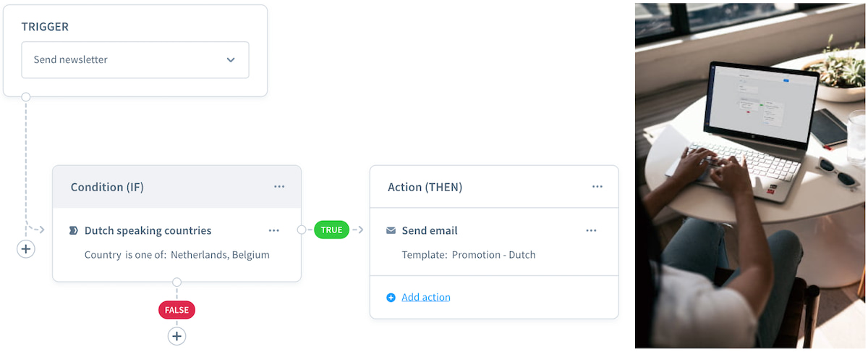868x352 pixels.
Task: Click the envelope icon next to Send email
Action: pyautogui.click(x=391, y=231)
